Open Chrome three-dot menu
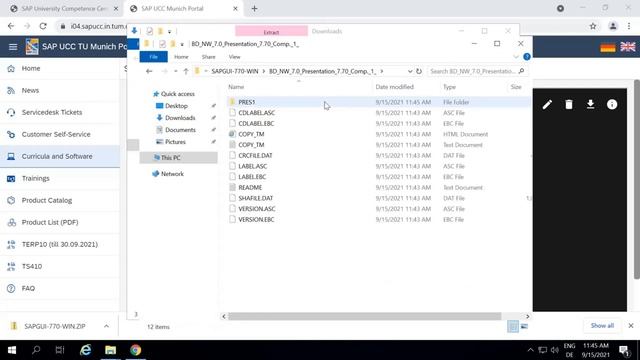 point(629,26)
